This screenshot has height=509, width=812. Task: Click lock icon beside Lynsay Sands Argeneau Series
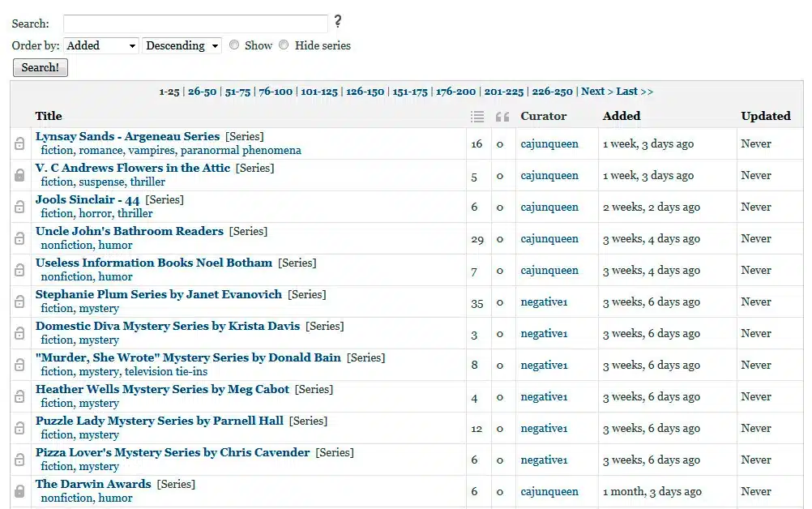click(x=19, y=143)
